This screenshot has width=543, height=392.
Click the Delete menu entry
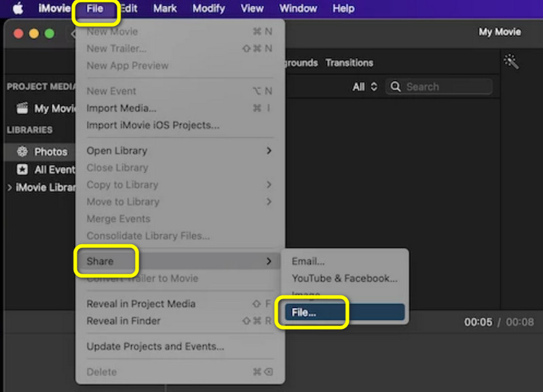click(180, 372)
